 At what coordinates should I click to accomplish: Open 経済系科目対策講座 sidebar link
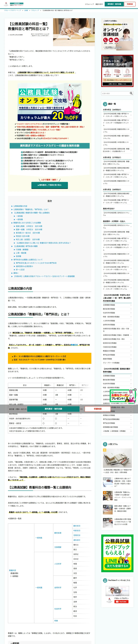tap(117, 343)
